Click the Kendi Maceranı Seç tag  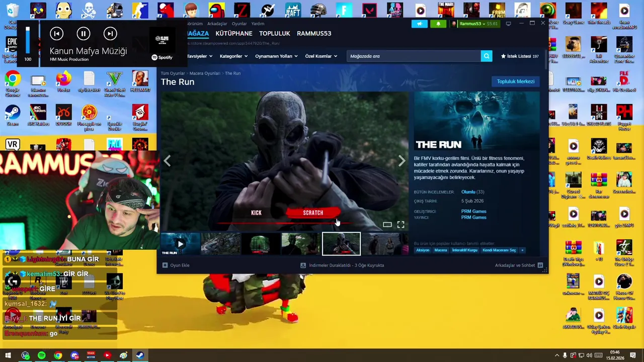click(x=499, y=250)
